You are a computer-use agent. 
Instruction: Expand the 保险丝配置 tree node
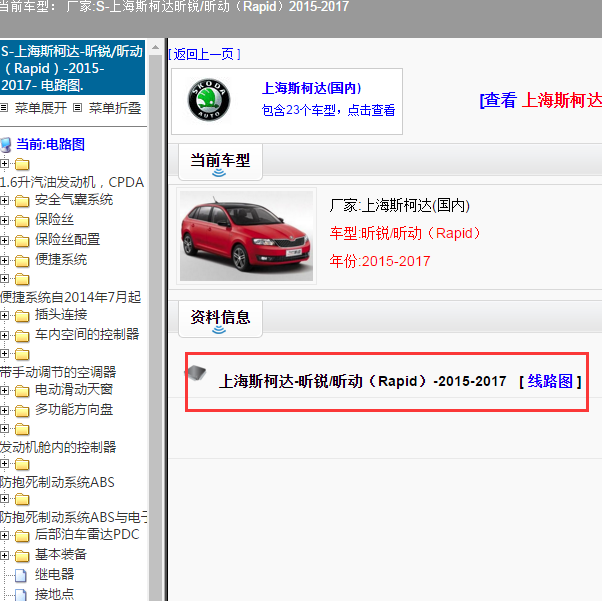[x=4, y=240]
